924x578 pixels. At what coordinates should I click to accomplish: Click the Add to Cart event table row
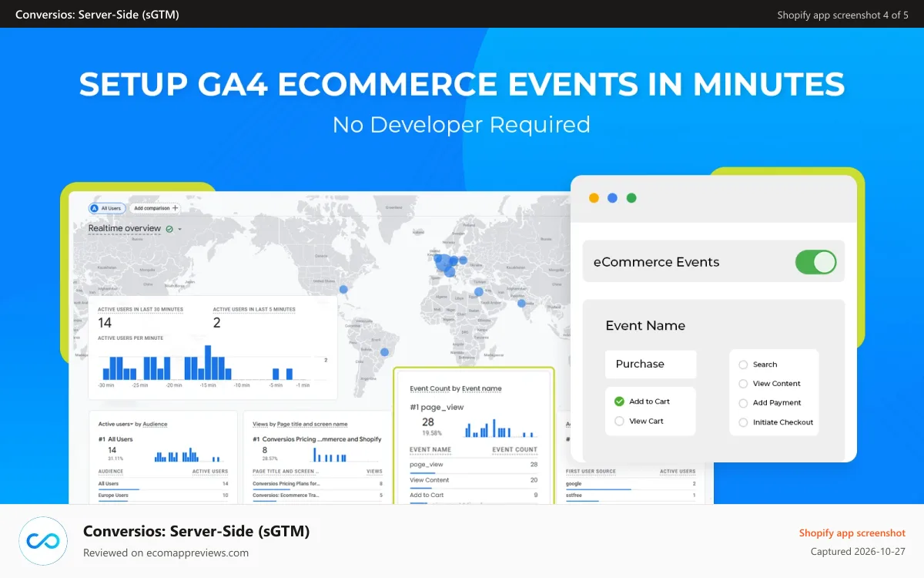474,495
